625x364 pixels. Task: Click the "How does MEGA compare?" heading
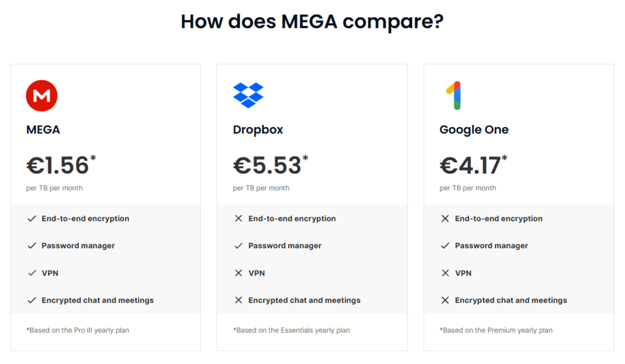pyautogui.click(x=312, y=22)
